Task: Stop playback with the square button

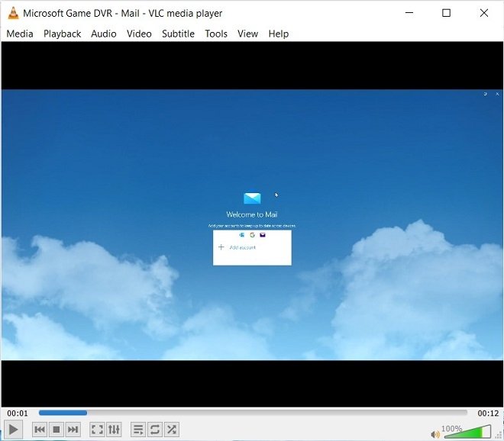Action: 57,430
